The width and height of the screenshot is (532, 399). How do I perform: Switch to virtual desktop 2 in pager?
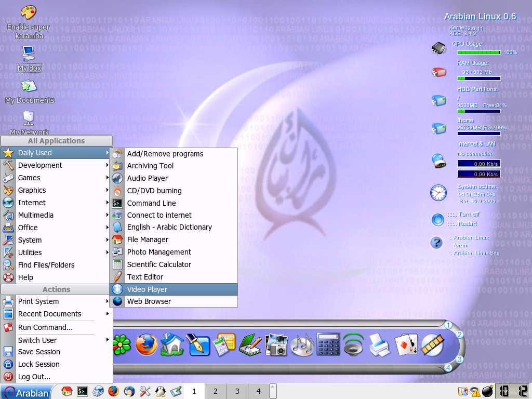[216, 391]
